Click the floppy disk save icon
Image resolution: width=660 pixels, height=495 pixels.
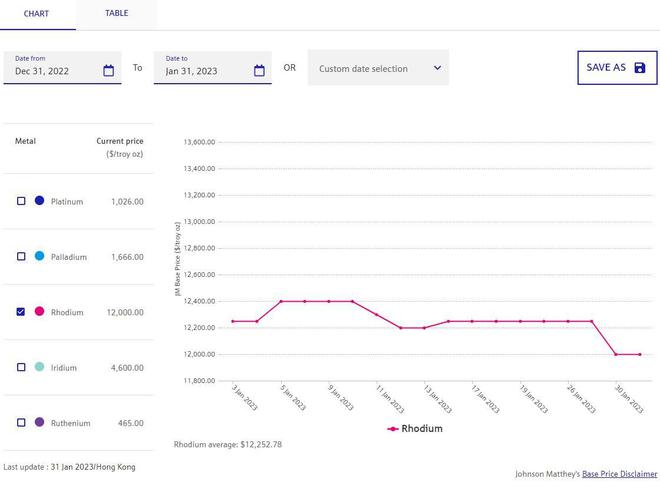click(640, 68)
